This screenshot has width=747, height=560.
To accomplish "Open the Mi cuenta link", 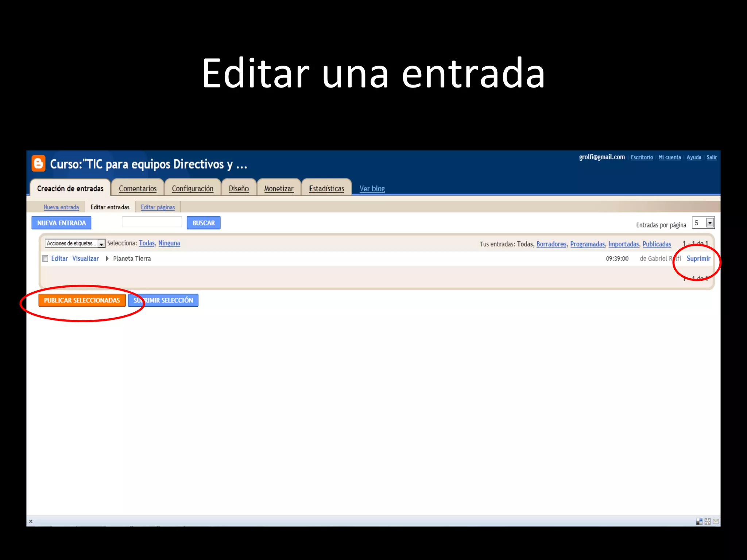I will [x=670, y=157].
